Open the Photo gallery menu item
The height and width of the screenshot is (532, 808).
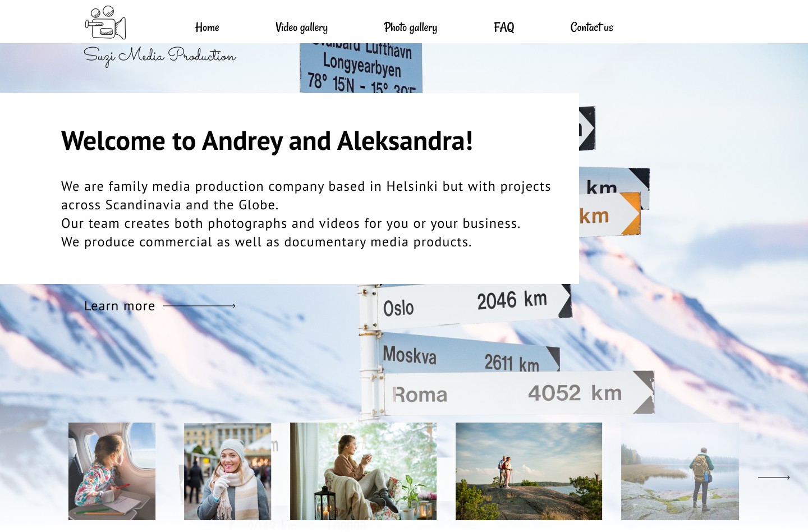(410, 27)
